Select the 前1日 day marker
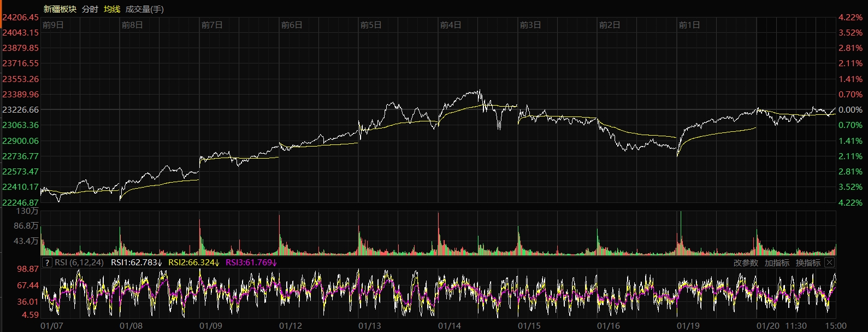The width and height of the screenshot is (868, 332). click(x=689, y=25)
